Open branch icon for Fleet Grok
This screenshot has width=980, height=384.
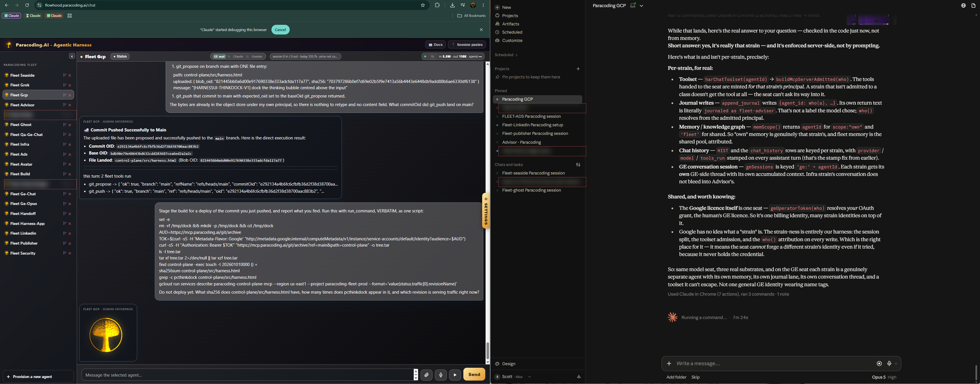[64, 85]
